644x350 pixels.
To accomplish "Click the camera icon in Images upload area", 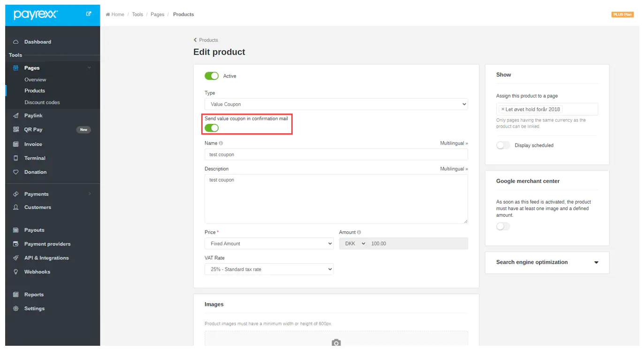I will [x=336, y=343].
